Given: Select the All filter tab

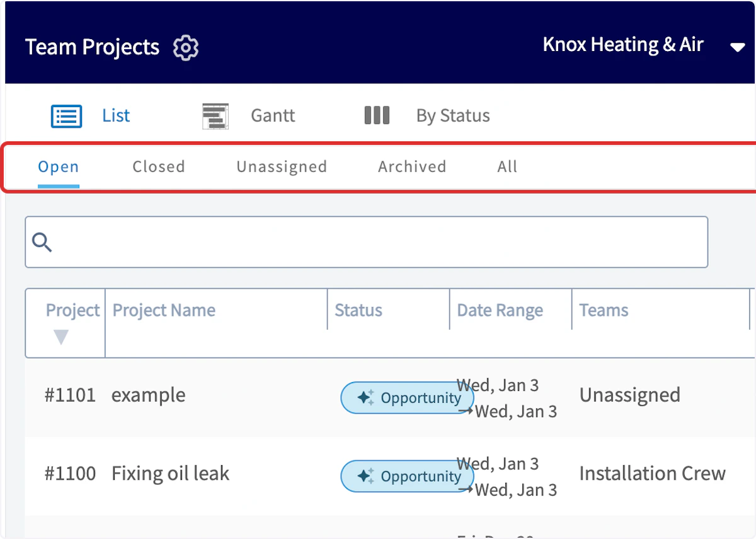Looking at the screenshot, I should pos(507,167).
